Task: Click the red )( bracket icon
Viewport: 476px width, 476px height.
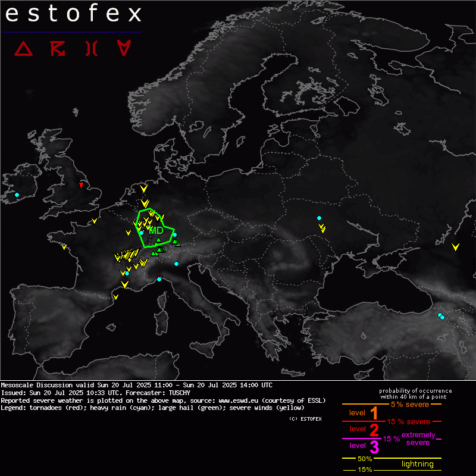Action: click(92, 49)
